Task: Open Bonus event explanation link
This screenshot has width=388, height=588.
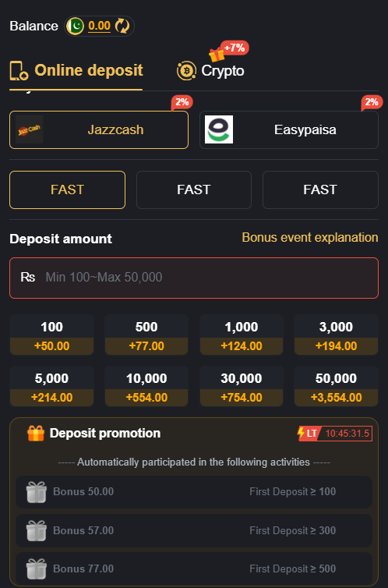Action: 310,237
